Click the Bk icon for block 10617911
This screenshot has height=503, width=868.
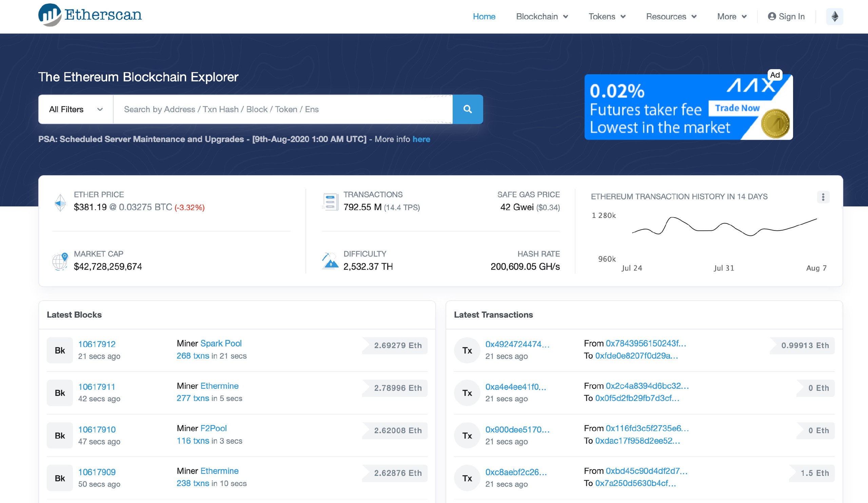[x=60, y=393]
